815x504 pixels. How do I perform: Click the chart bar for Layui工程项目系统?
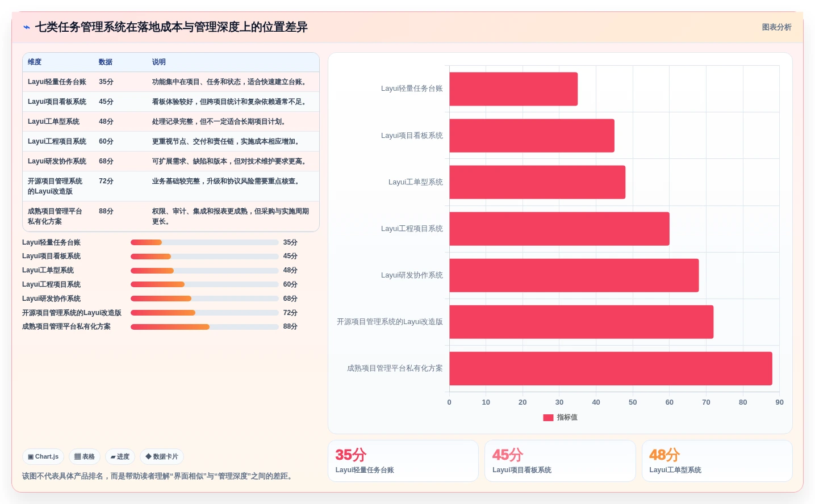(x=559, y=229)
